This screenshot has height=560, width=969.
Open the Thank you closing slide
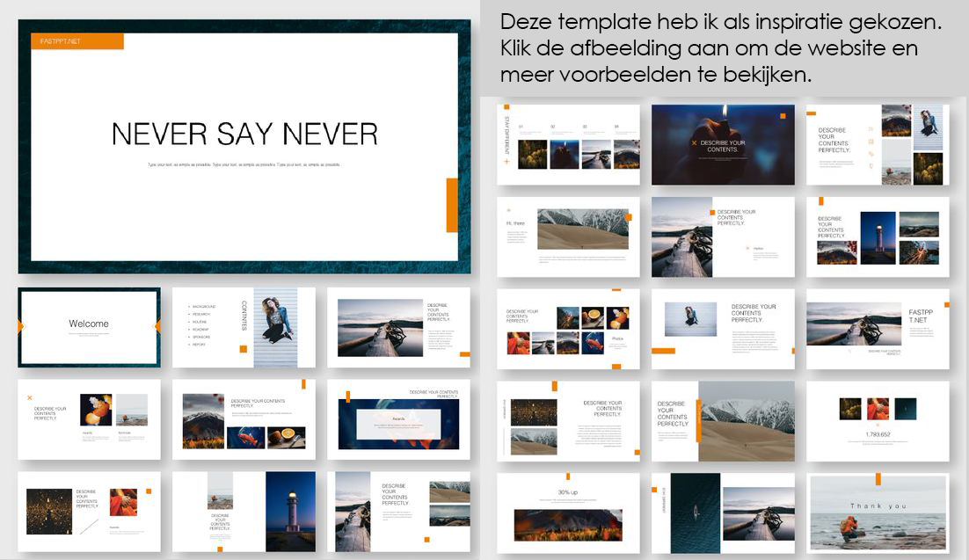tap(878, 513)
